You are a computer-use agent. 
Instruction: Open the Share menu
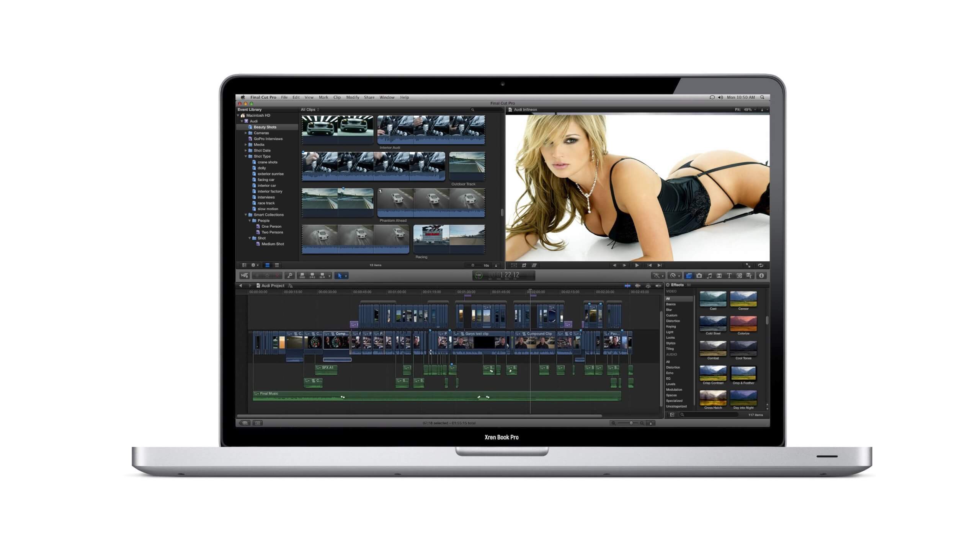click(369, 97)
